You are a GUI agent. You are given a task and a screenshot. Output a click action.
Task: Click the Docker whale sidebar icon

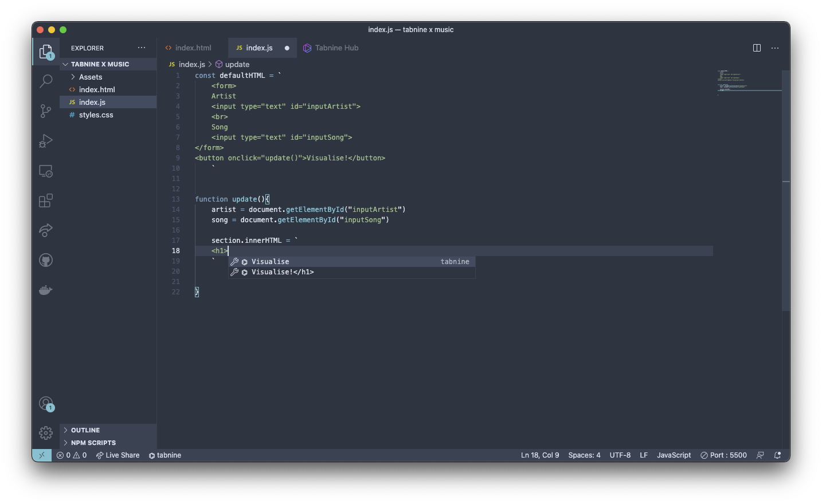pos(45,290)
